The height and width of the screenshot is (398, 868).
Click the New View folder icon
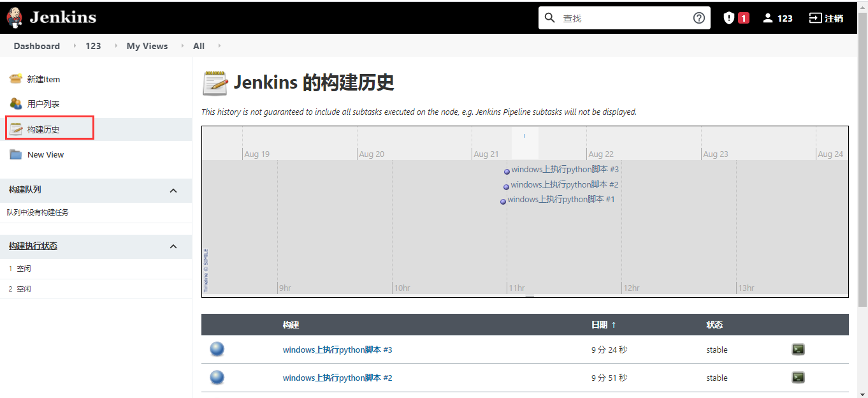(x=16, y=154)
